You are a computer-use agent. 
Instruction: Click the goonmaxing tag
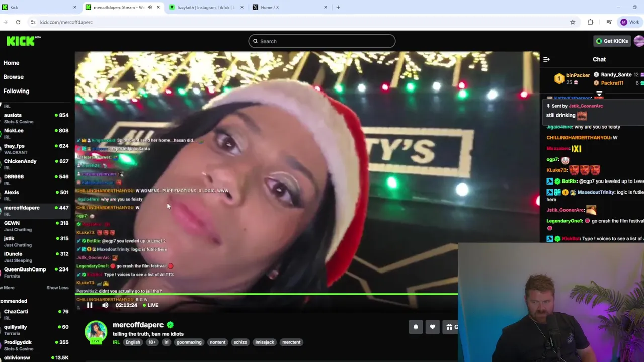189,342
